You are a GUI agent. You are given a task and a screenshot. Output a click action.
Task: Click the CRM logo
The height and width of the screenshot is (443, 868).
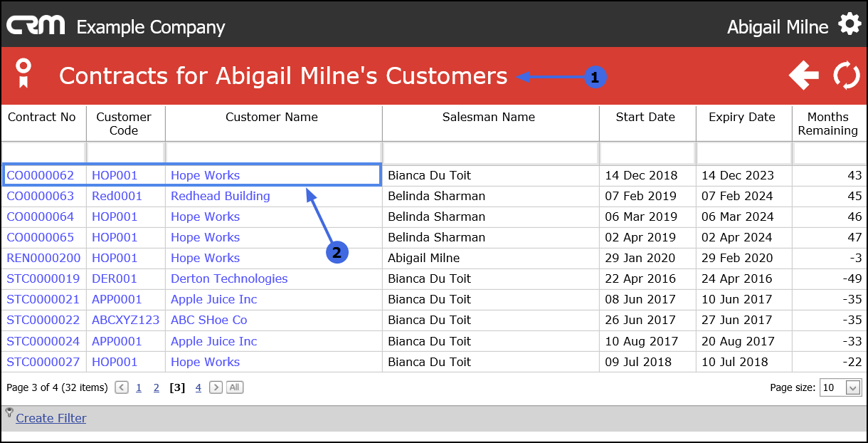pyautogui.click(x=36, y=26)
